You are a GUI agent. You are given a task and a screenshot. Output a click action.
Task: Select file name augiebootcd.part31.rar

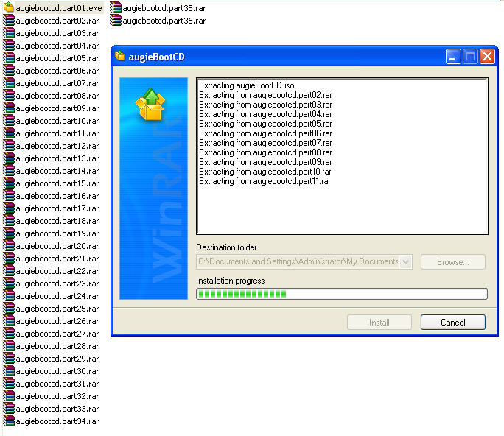(x=57, y=384)
